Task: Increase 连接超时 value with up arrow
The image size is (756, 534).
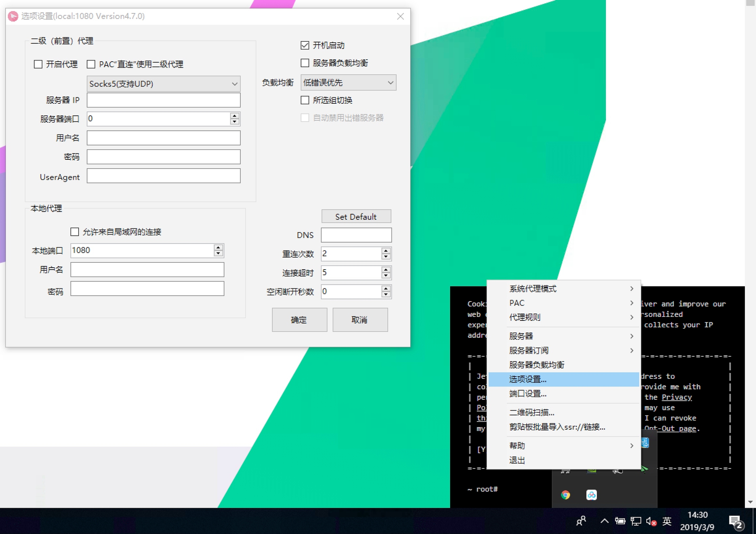Action: pyautogui.click(x=386, y=269)
